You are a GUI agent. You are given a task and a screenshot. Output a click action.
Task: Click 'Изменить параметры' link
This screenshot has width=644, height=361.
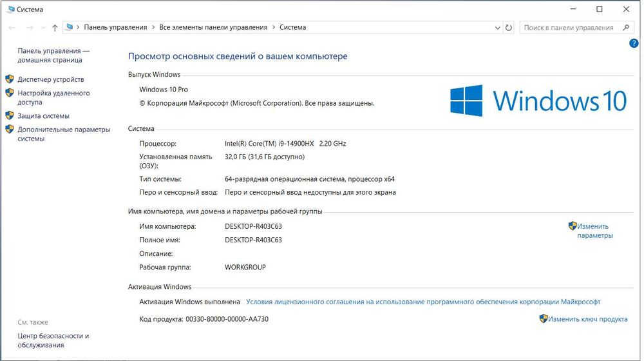[x=594, y=231]
